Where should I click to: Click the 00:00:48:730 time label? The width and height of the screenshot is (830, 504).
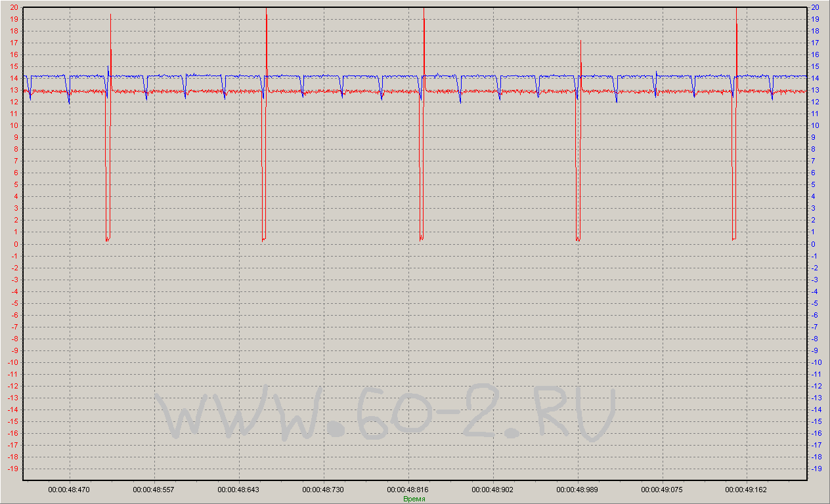(x=323, y=490)
